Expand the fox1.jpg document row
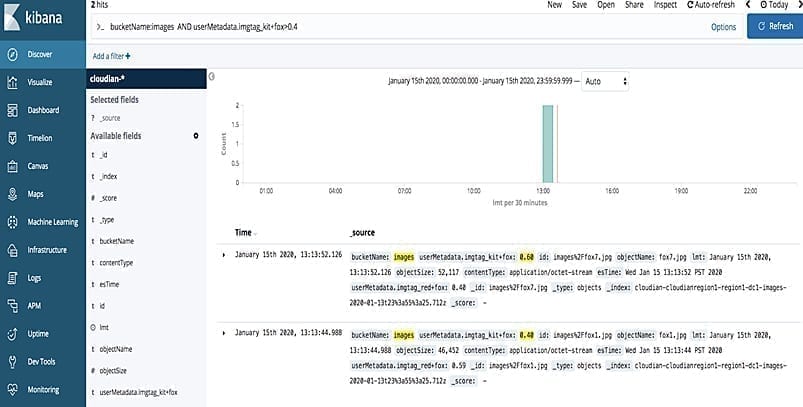Image resolution: width=803 pixels, height=407 pixels. 224,333
